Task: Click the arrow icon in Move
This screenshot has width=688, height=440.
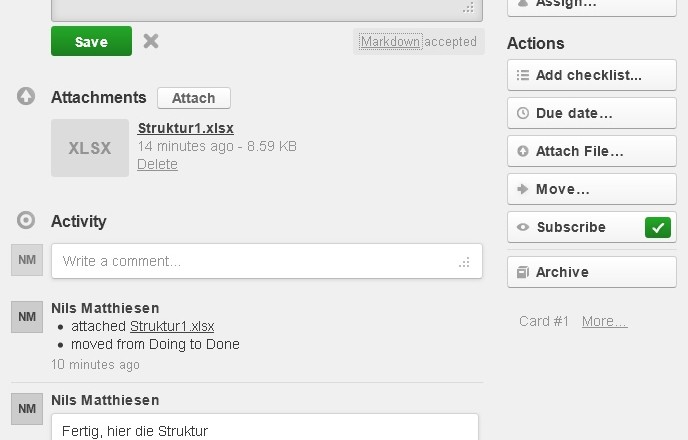Action: (523, 189)
